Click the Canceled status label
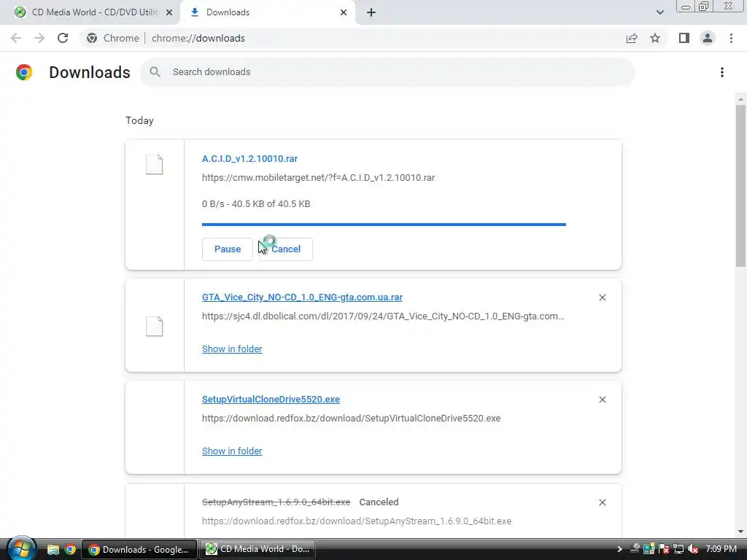 [x=379, y=502]
